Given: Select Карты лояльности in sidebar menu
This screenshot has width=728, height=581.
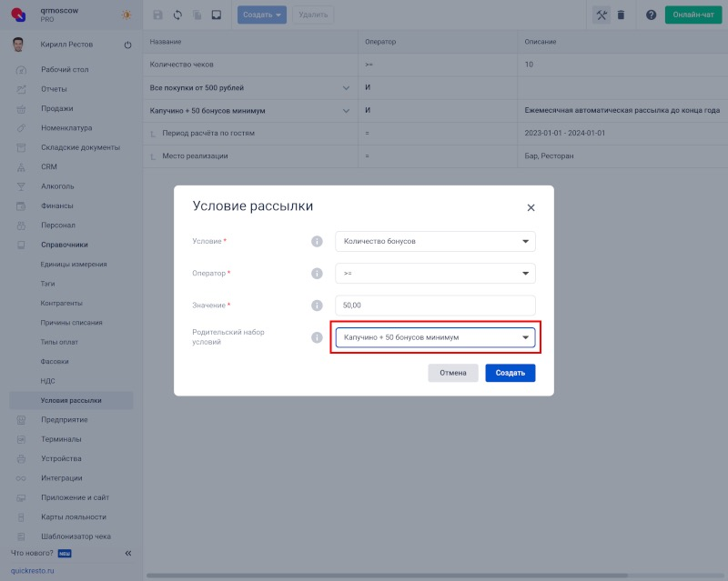Looking at the screenshot, I should click(73, 516).
